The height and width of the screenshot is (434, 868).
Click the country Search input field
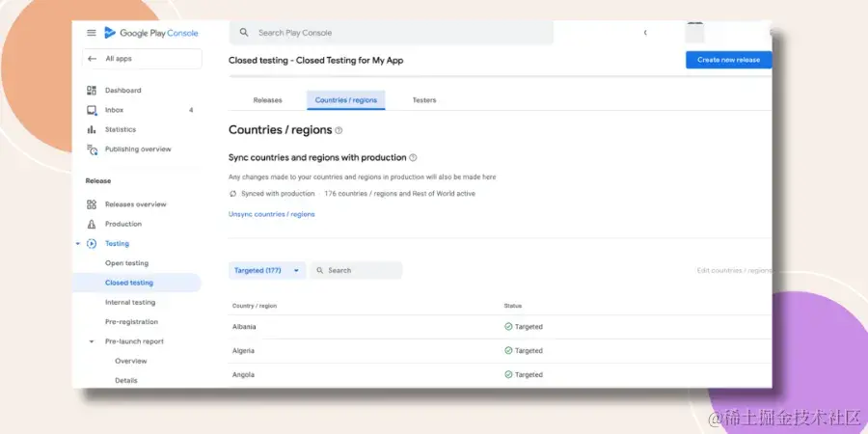click(356, 271)
